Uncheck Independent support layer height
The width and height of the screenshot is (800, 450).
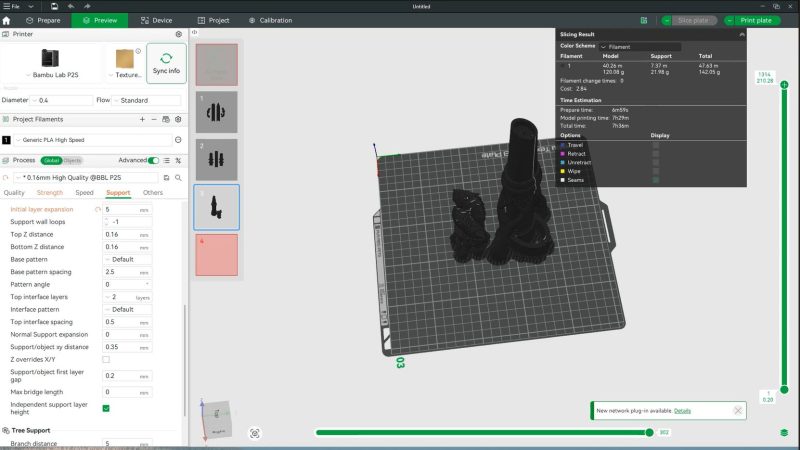coord(106,408)
